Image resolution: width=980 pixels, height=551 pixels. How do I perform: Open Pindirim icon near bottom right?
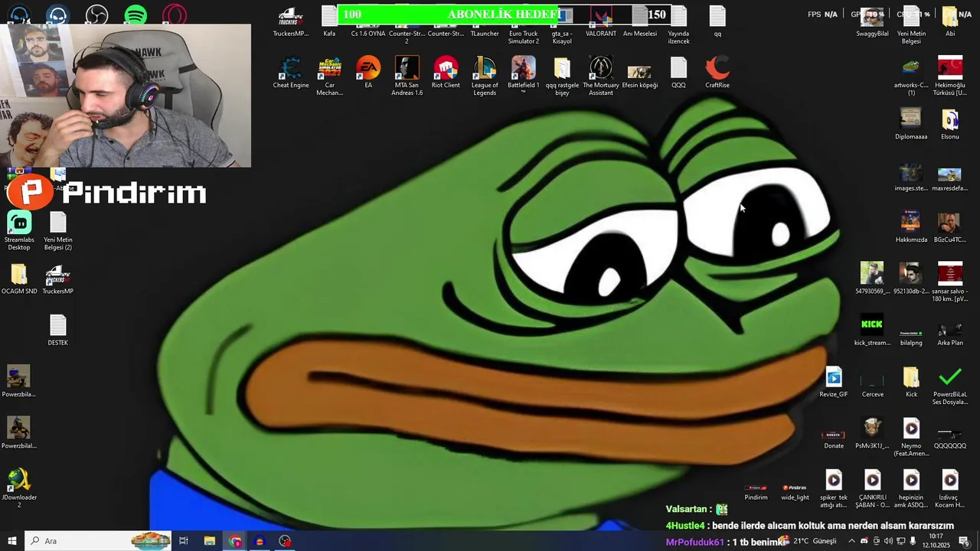[x=756, y=491]
